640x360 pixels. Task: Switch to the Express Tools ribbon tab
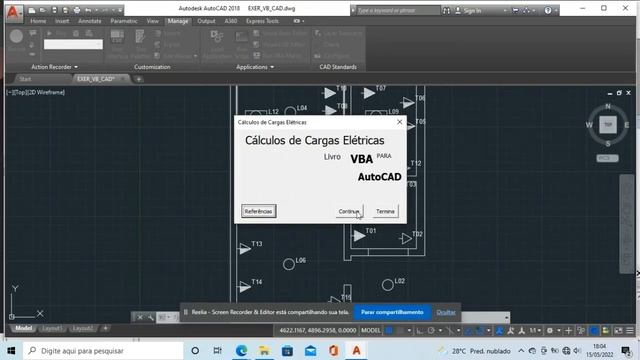[x=262, y=21]
